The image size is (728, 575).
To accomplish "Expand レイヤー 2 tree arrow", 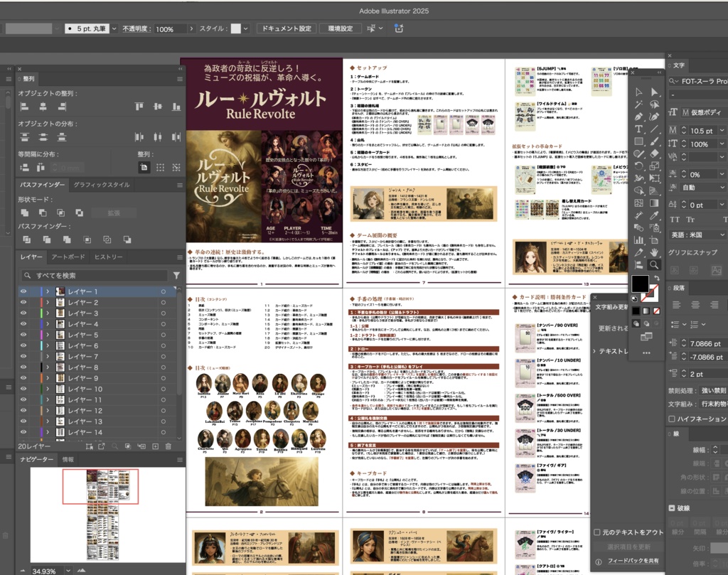I will click(48, 303).
